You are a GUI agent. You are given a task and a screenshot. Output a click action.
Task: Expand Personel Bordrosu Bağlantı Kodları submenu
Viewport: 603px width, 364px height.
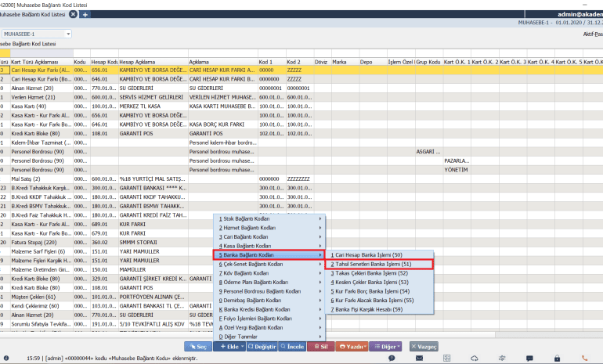point(269,291)
